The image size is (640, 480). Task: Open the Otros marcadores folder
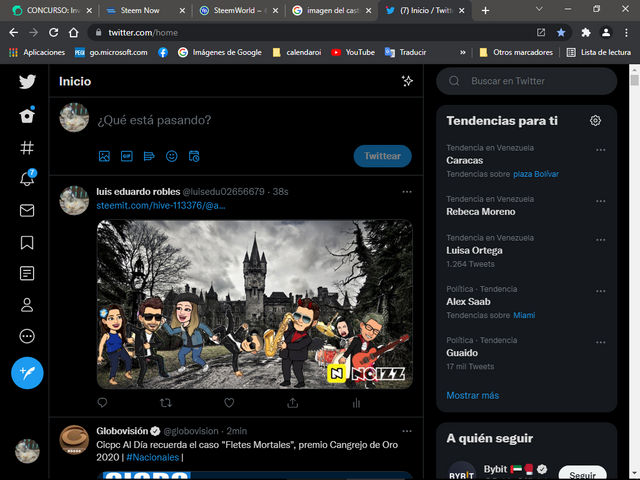(x=516, y=52)
